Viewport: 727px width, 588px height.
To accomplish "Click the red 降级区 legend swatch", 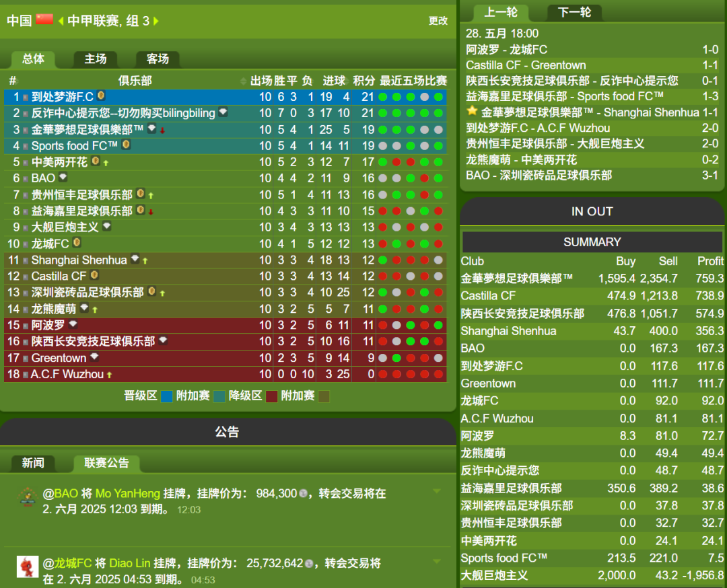I will click(271, 397).
